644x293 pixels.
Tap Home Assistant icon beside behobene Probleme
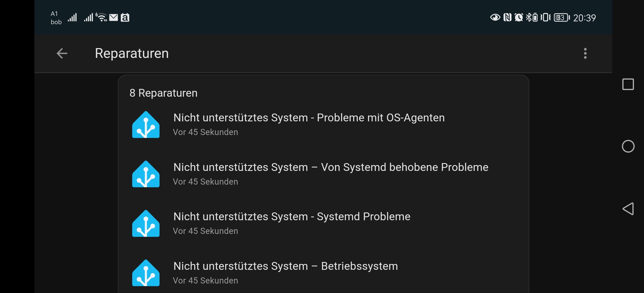[x=146, y=174]
